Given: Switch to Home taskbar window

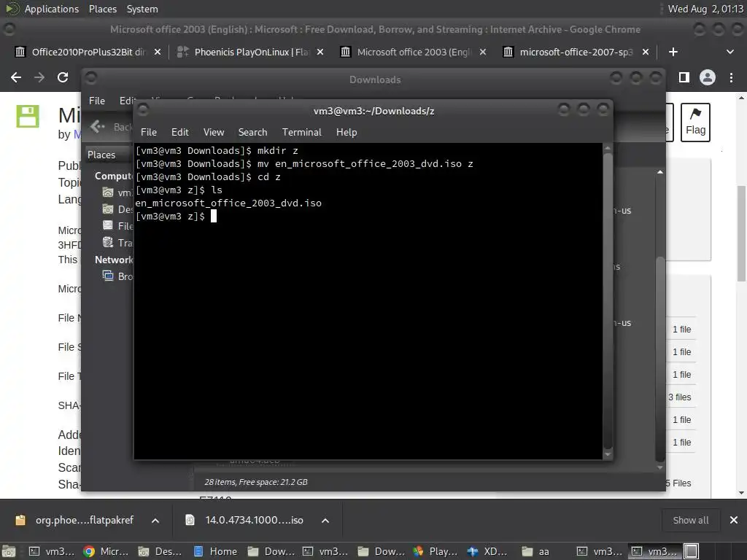Looking at the screenshot, I should (x=215, y=551).
